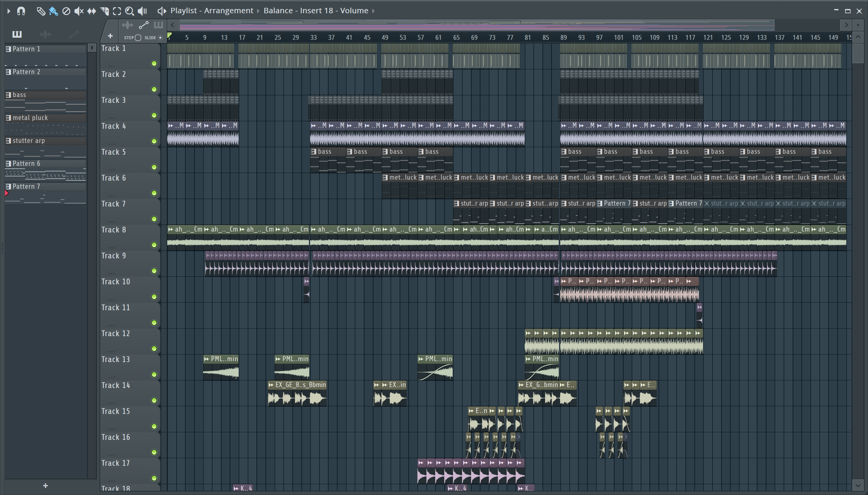Click the green playhead marker at bar 1
Viewport: 868px width, 495px height.
coord(169,35)
